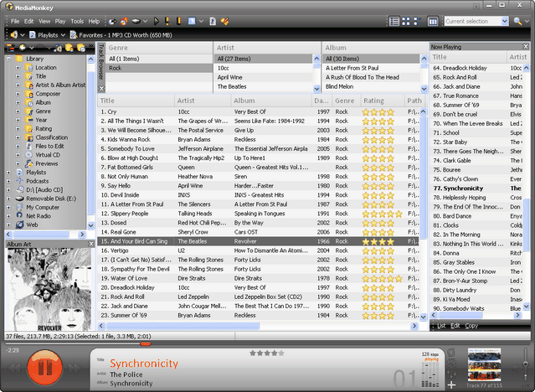Open the equalizer from the player
This screenshot has height=392, width=535.
(x=451, y=374)
